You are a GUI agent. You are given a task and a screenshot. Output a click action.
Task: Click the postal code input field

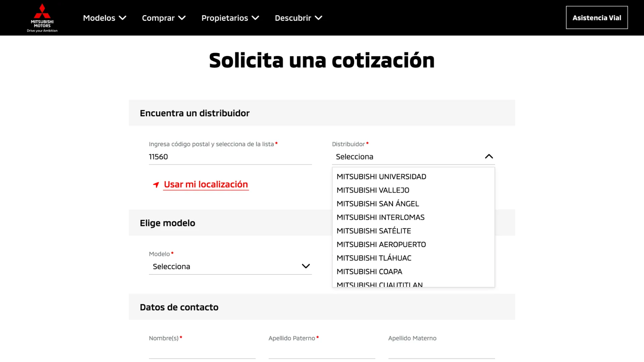(x=230, y=157)
